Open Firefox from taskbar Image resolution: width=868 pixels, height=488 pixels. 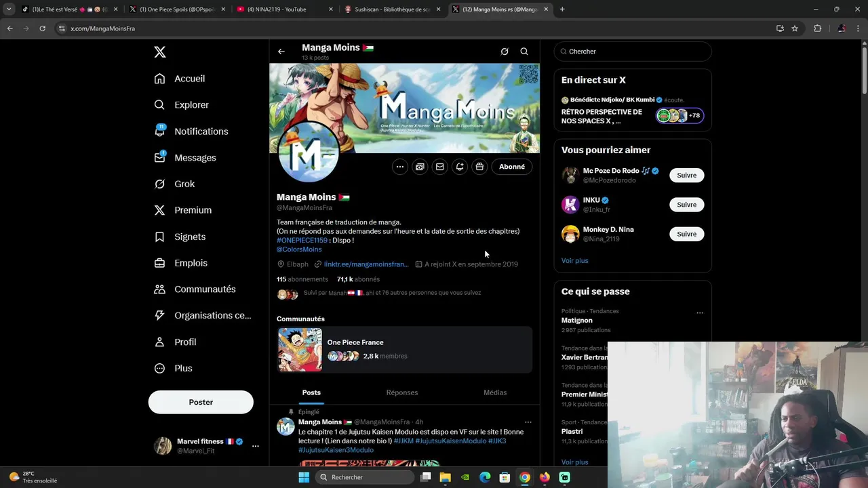(545, 477)
